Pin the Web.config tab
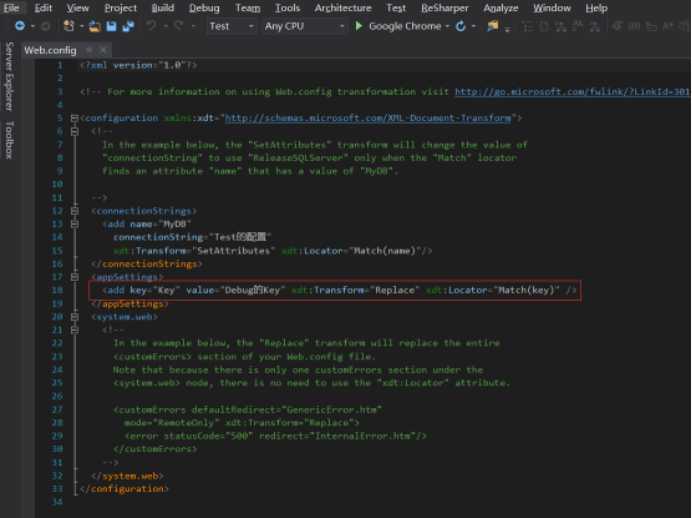The height and width of the screenshot is (518, 692). (90, 50)
